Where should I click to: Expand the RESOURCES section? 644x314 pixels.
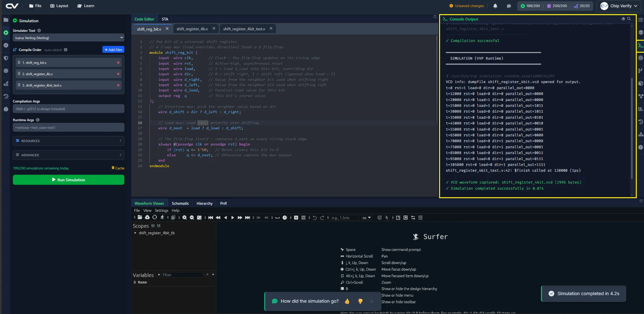click(x=68, y=141)
